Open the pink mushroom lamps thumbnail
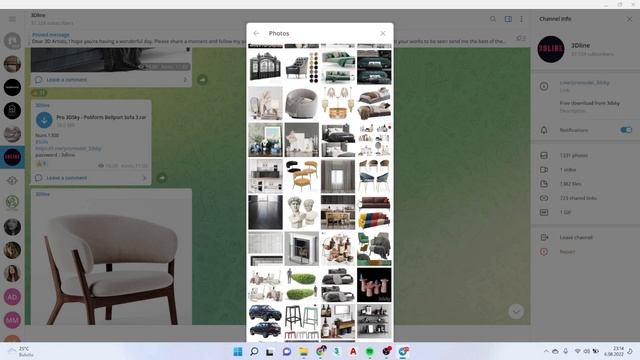 (x=374, y=285)
